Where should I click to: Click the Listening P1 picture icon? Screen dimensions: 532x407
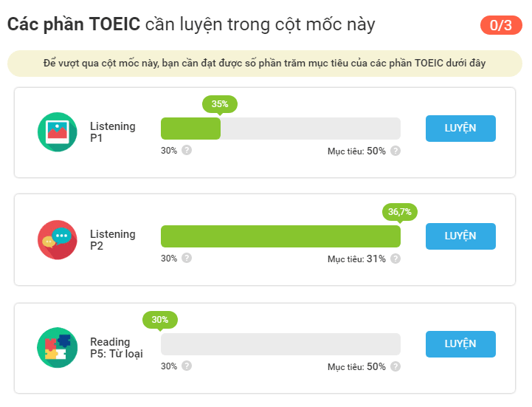(x=57, y=131)
